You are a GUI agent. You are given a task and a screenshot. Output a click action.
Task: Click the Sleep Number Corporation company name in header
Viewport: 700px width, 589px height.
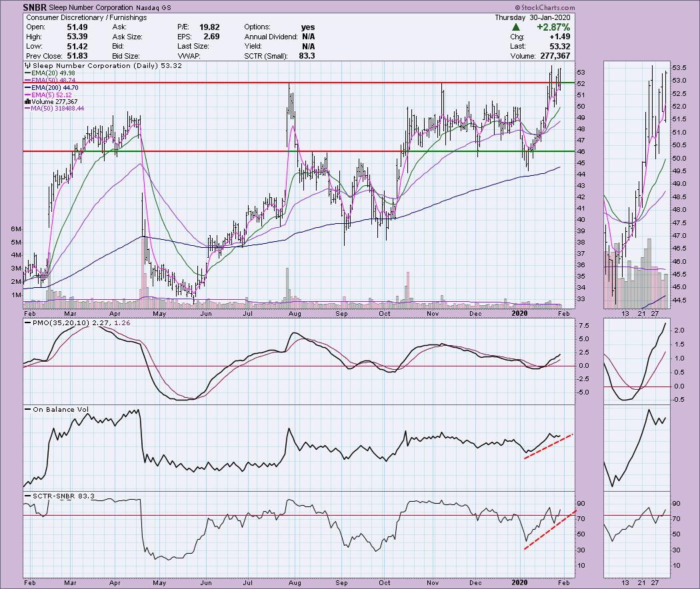[x=91, y=7]
